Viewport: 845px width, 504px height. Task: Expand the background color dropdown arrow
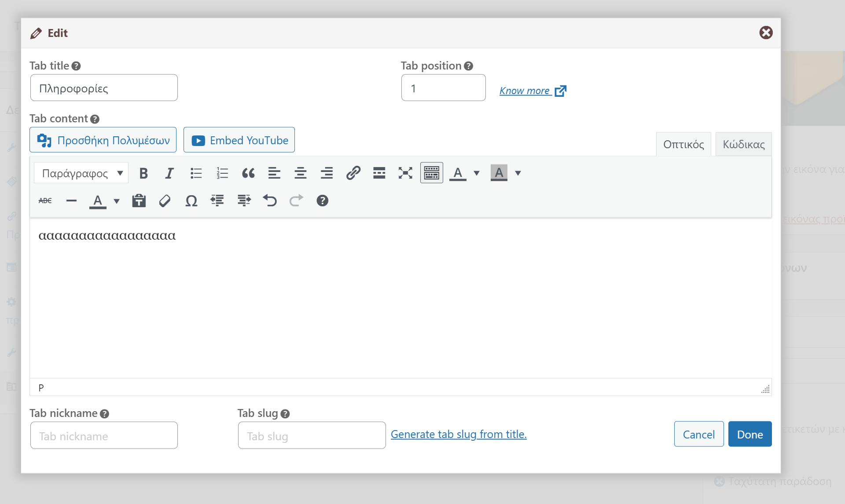[518, 173]
